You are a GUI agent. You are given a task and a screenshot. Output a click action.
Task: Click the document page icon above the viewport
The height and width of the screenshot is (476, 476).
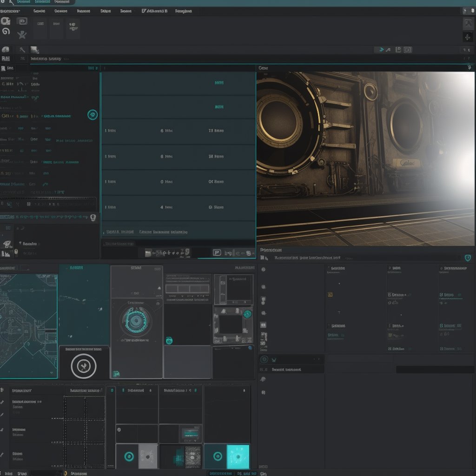[398, 49]
